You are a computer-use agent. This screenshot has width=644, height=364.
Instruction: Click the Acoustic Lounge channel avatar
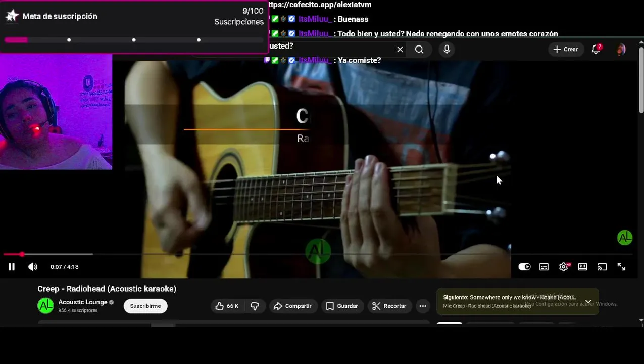point(45,306)
